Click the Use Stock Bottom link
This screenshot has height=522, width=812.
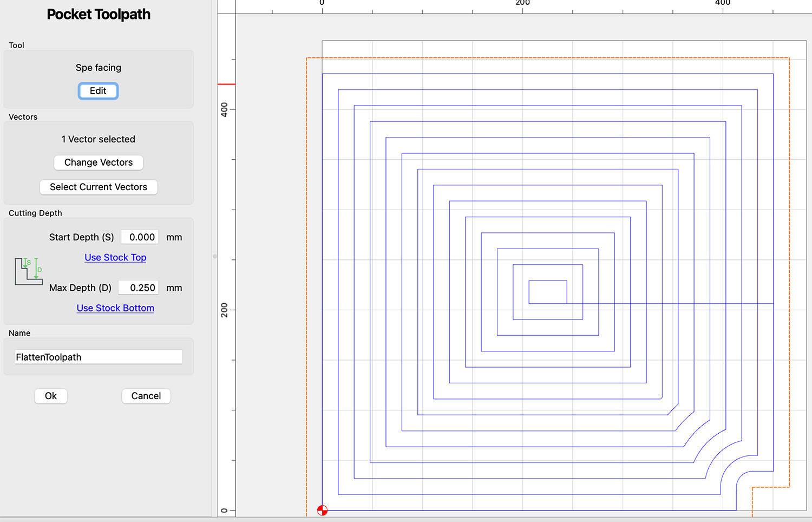point(115,308)
